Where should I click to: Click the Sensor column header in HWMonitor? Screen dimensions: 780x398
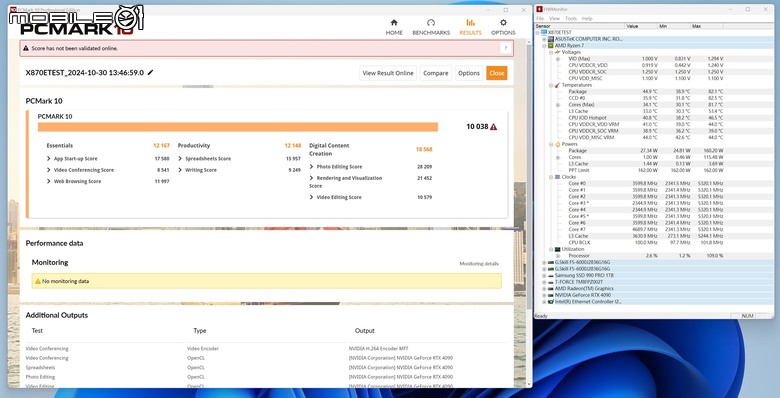coord(580,26)
